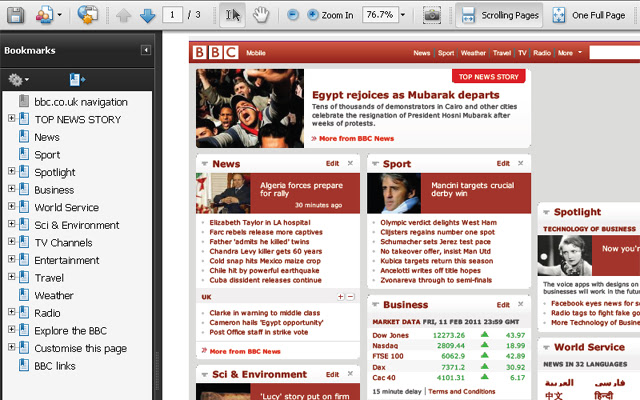Open Travel in BBC top navigation
Screen dimensions: 640x400
coord(502,53)
